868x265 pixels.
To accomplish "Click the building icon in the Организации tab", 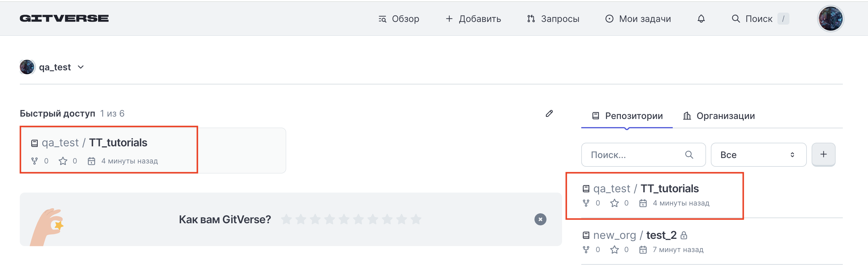I will [687, 116].
